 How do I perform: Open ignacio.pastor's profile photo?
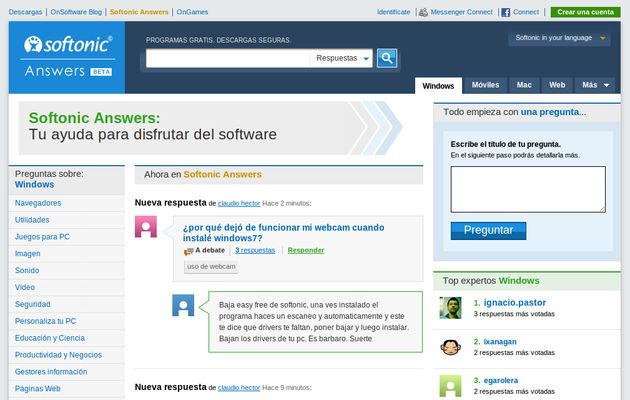pos(450,308)
